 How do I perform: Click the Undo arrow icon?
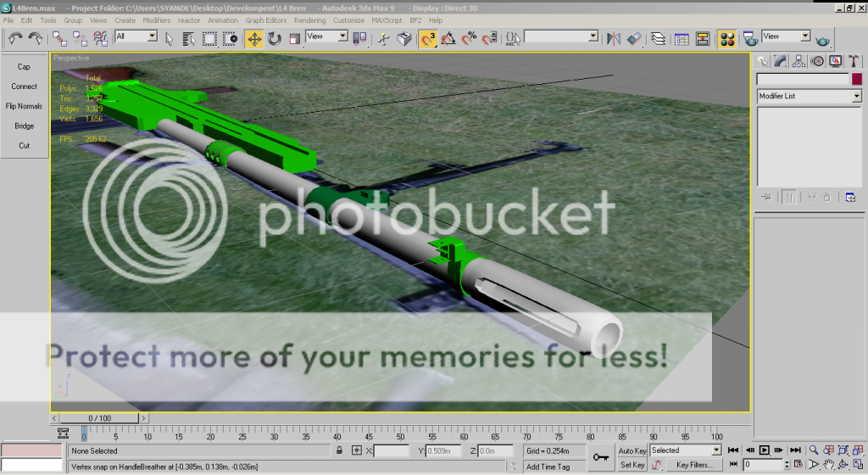pos(15,38)
